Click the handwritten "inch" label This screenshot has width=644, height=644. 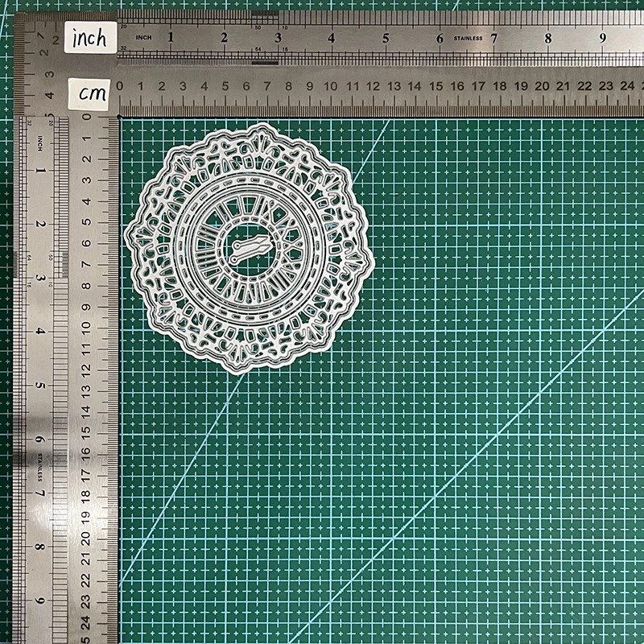(90, 37)
